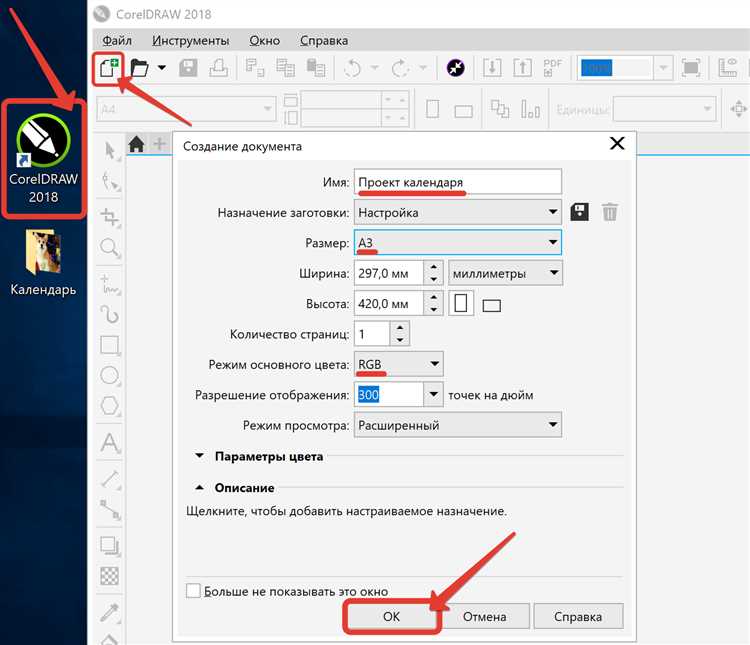Image resolution: width=750 pixels, height=645 pixels.
Task: Select the Text tool
Action: coord(110,443)
